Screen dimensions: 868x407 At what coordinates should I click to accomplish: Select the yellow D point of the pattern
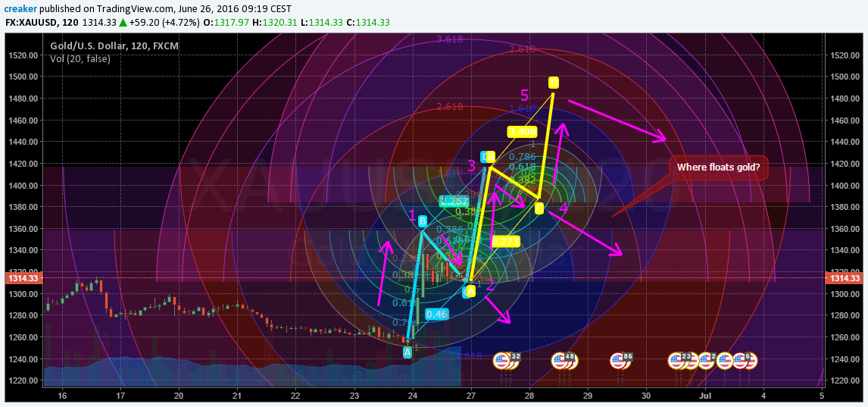click(554, 83)
